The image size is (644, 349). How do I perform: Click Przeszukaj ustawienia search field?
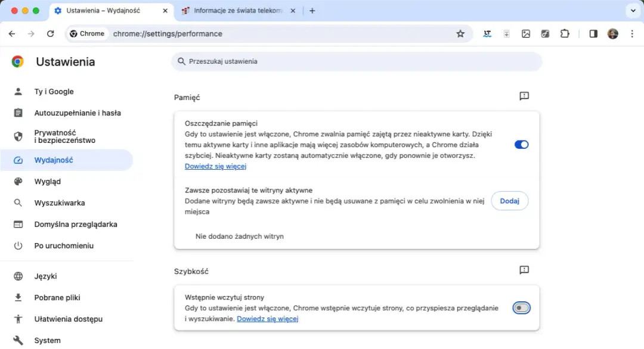pyautogui.click(x=356, y=61)
